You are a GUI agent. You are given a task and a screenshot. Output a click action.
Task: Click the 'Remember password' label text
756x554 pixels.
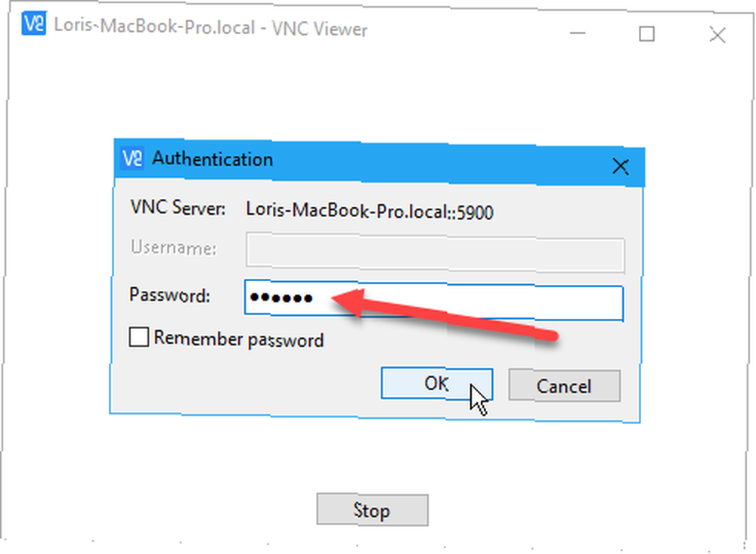239,339
